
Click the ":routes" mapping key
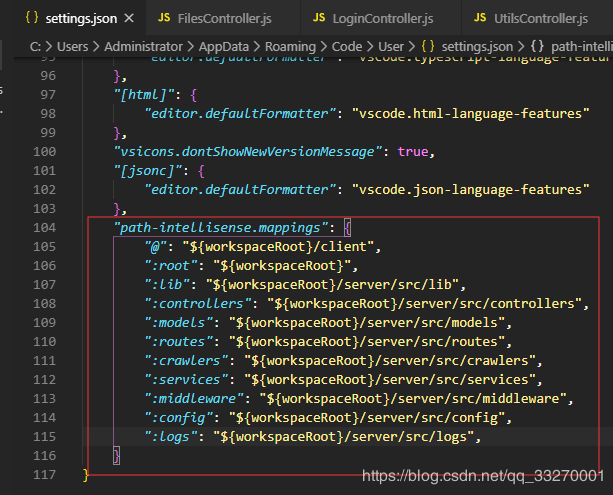click(x=179, y=342)
